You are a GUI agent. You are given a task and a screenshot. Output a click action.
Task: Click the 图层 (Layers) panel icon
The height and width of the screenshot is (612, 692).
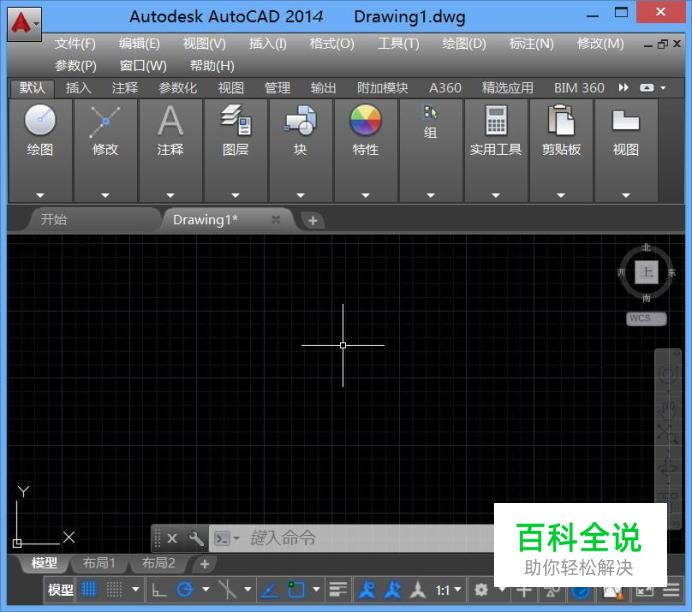pyautogui.click(x=235, y=121)
